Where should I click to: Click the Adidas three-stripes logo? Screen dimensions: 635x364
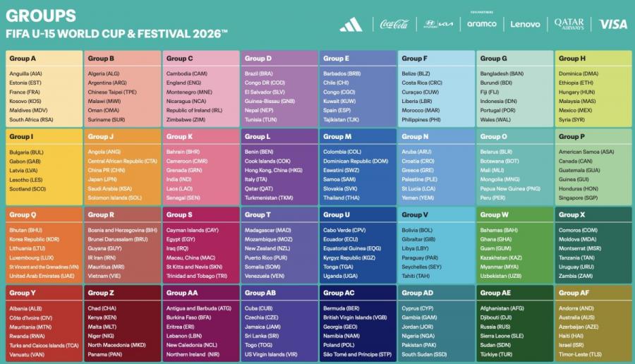click(x=351, y=24)
